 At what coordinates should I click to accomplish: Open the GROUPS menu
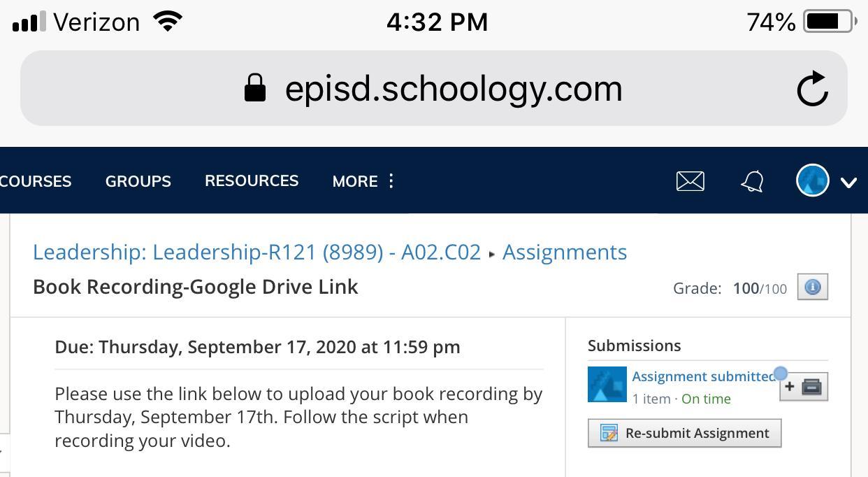[138, 182]
